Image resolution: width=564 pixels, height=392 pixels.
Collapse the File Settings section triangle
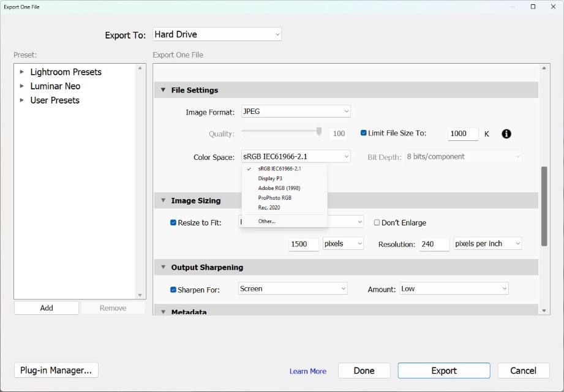163,90
